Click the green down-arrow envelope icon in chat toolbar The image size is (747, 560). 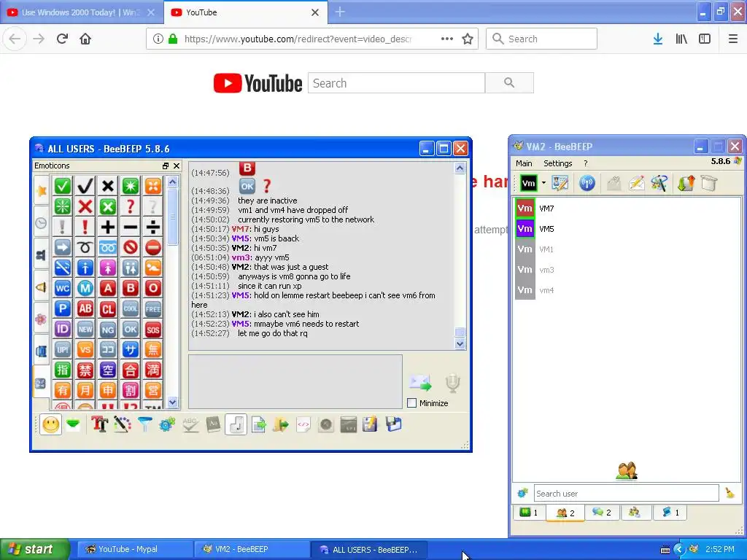click(74, 424)
